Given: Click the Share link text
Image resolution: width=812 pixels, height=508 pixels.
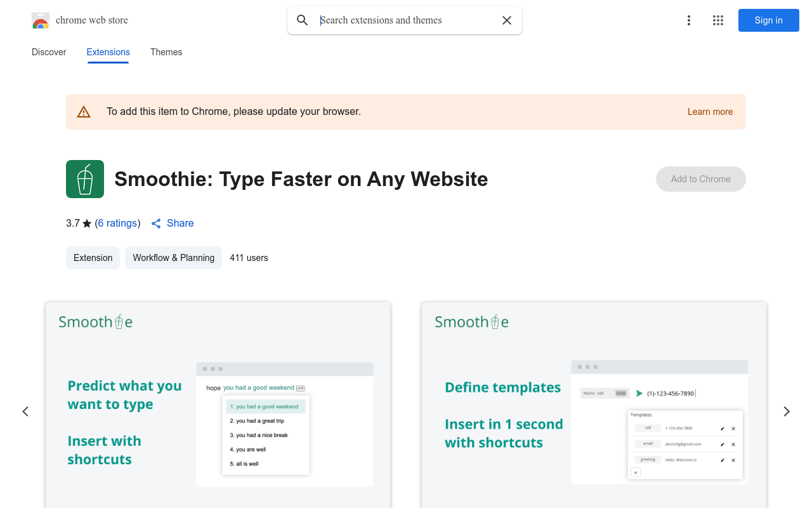Looking at the screenshot, I should pos(180,224).
